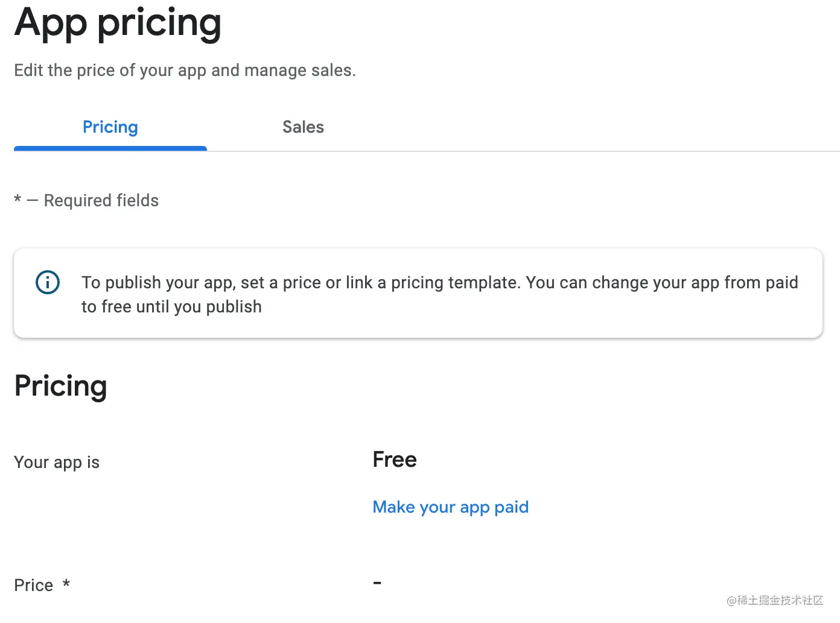Switch to the Sales tab

(303, 127)
